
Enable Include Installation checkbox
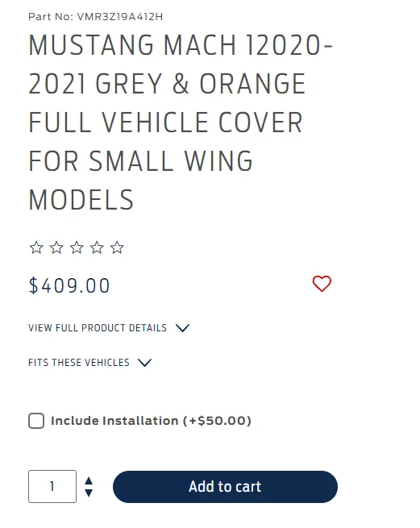coord(36,421)
